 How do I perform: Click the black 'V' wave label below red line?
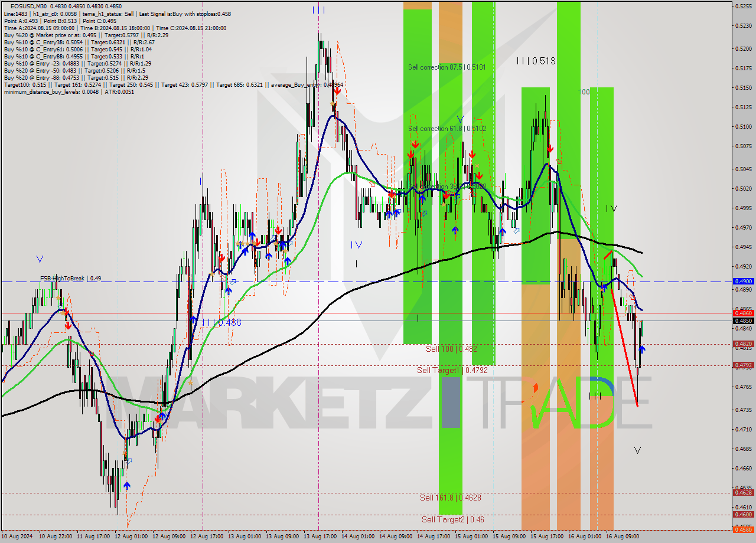click(637, 450)
